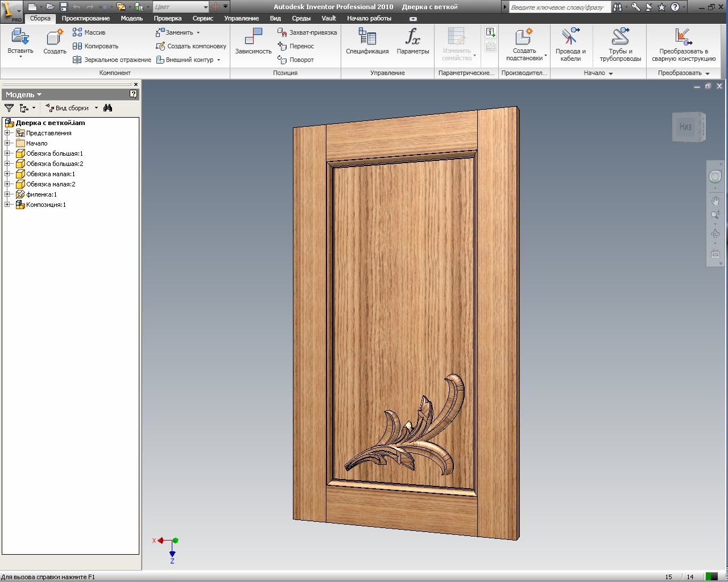Select the Перенос move tool

296,46
